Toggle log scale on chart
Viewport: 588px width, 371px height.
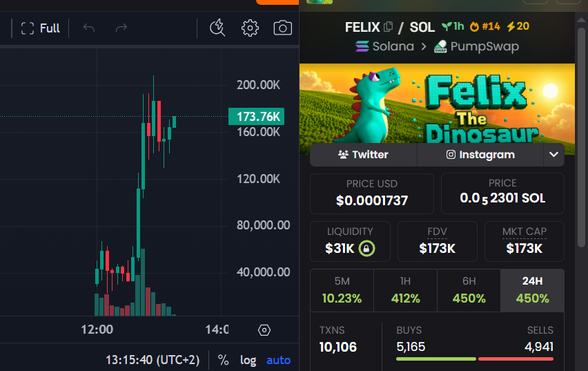point(248,360)
